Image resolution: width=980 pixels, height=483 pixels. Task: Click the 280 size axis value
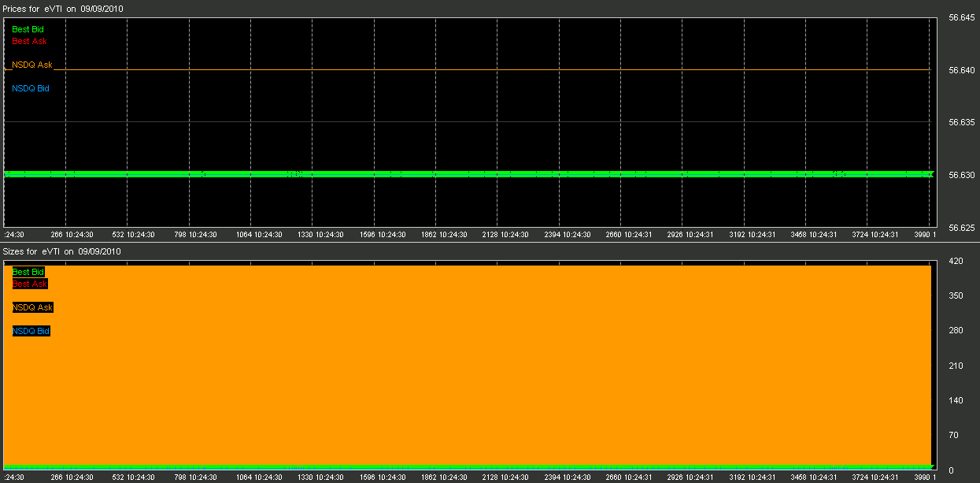(956, 330)
